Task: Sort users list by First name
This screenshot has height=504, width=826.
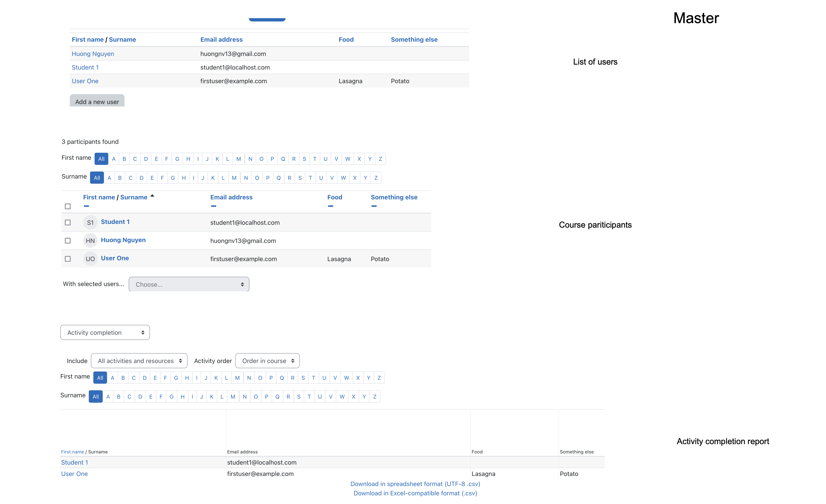Action: (88, 40)
